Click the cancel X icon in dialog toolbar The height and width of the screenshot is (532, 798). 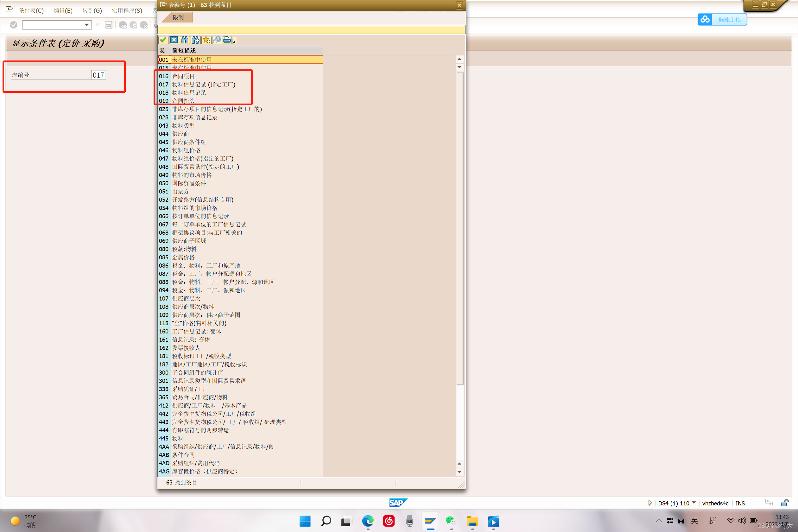(174, 40)
